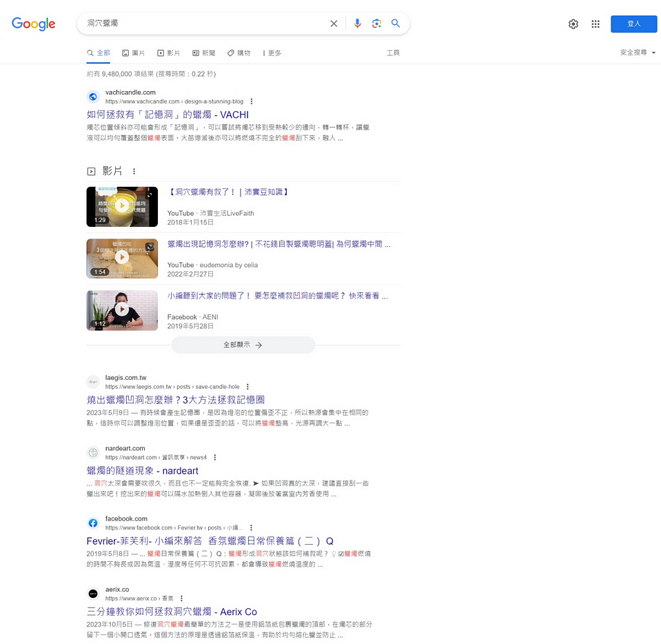661x644 pixels.
Task: Select the 全部 tab
Action: [x=99, y=53]
